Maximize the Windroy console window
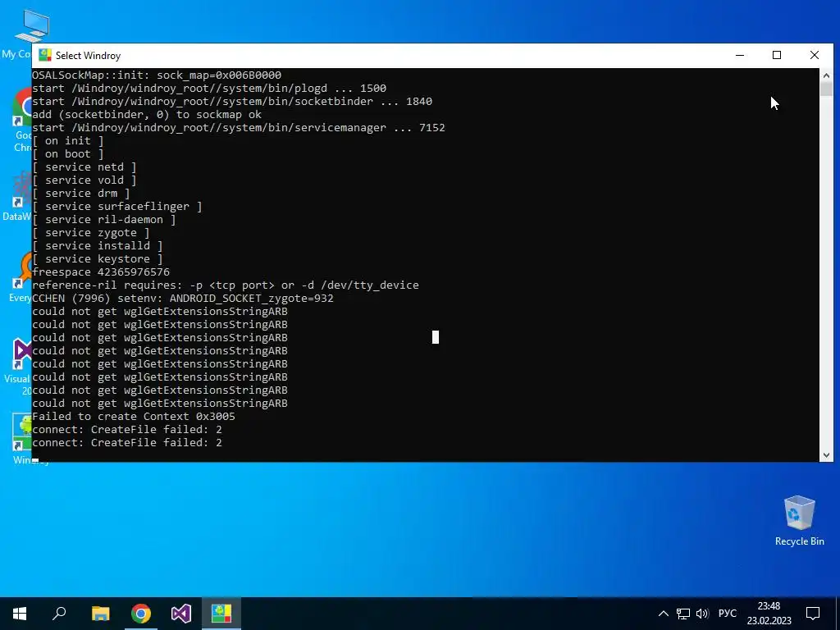The width and height of the screenshot is (840, 630). [x=777, y=55]
